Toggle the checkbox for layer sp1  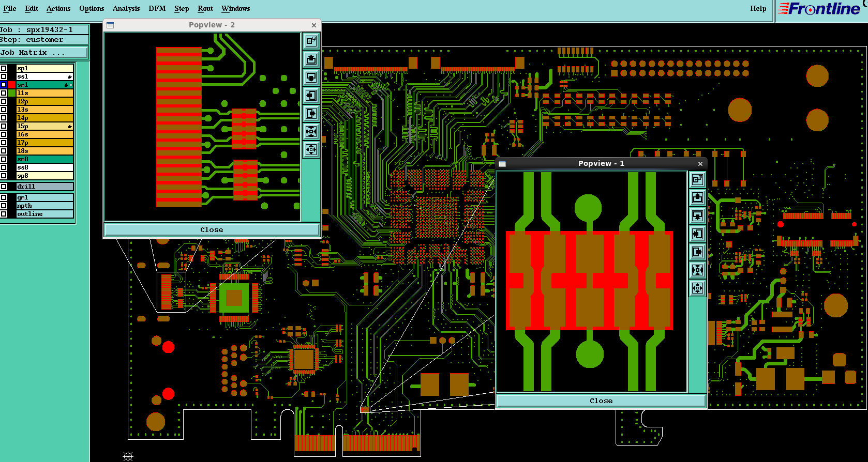[x=4, y=68]
